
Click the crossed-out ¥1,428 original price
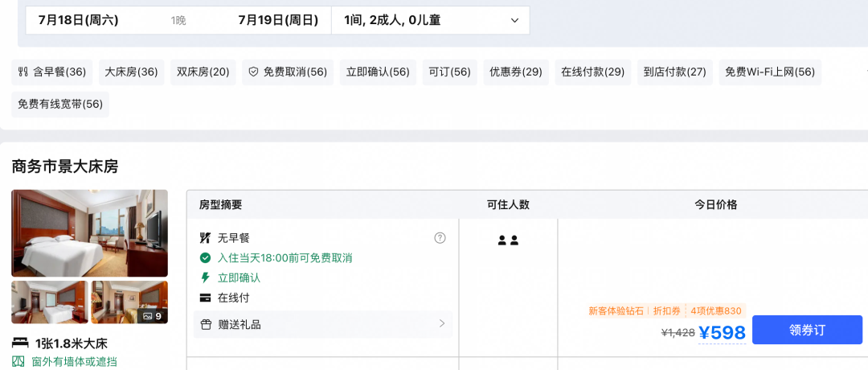[678, 333]
